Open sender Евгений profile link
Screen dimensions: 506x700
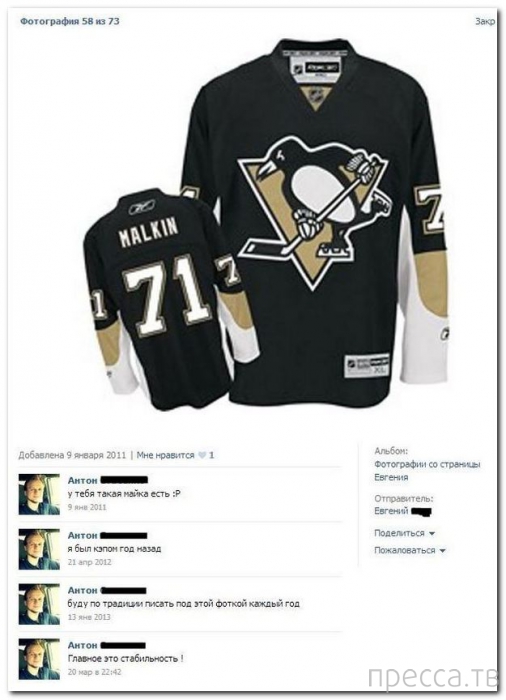click(x=391, y=511)
